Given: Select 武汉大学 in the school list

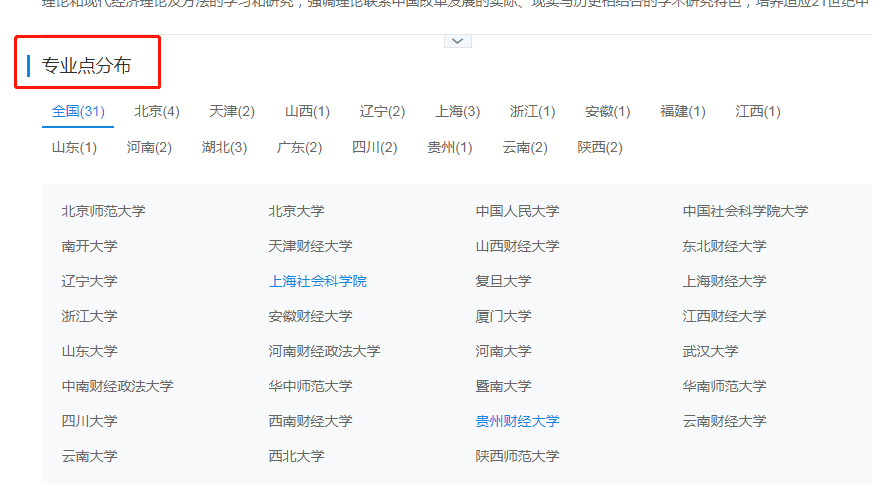Looking at the screenshot, I should tap(711, 351).
